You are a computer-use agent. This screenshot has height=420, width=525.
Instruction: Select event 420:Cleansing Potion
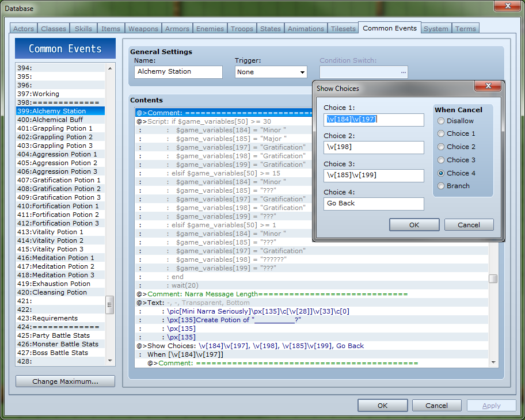click(x=60, y=292)
